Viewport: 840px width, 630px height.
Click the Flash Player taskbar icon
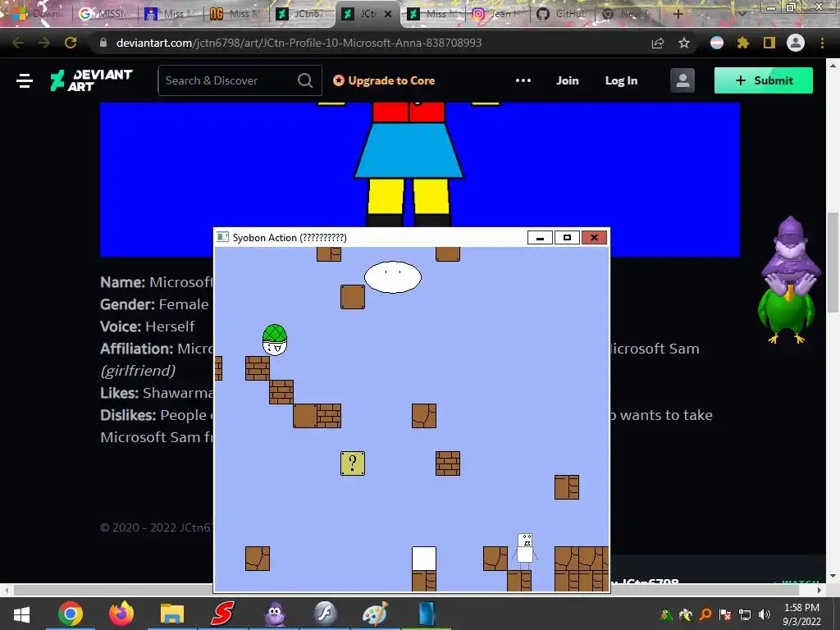point(325,614)
